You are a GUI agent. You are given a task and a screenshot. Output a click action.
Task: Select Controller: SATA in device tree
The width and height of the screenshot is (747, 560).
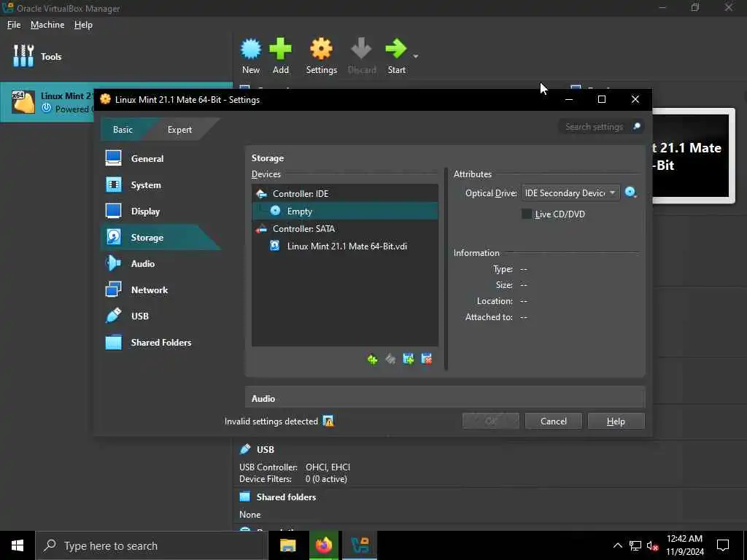(x=345, y=228)
